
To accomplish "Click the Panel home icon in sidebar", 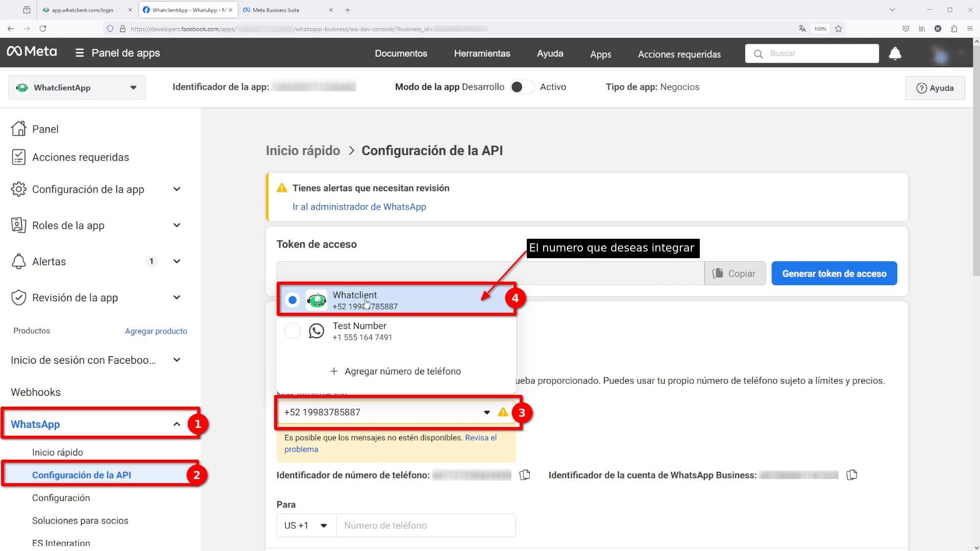I will click(x=18, y=129).
